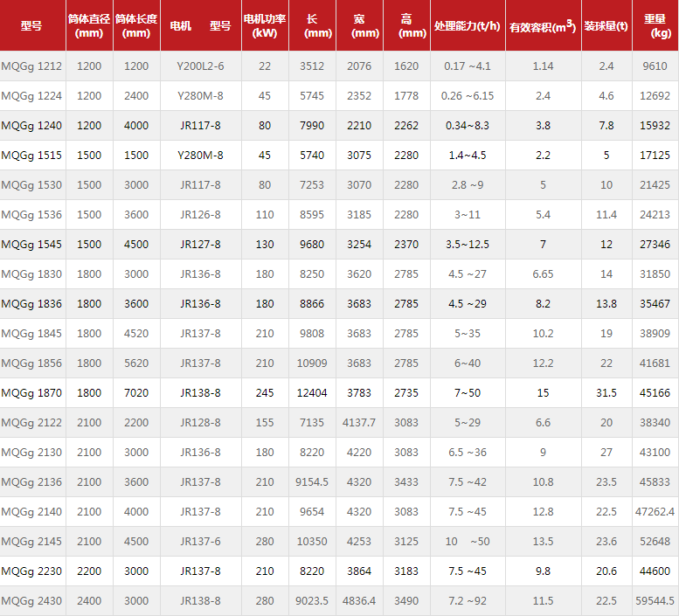Select the MQGg 1545 row label
This screenshot has height=616, width=679.
[31, 245]
